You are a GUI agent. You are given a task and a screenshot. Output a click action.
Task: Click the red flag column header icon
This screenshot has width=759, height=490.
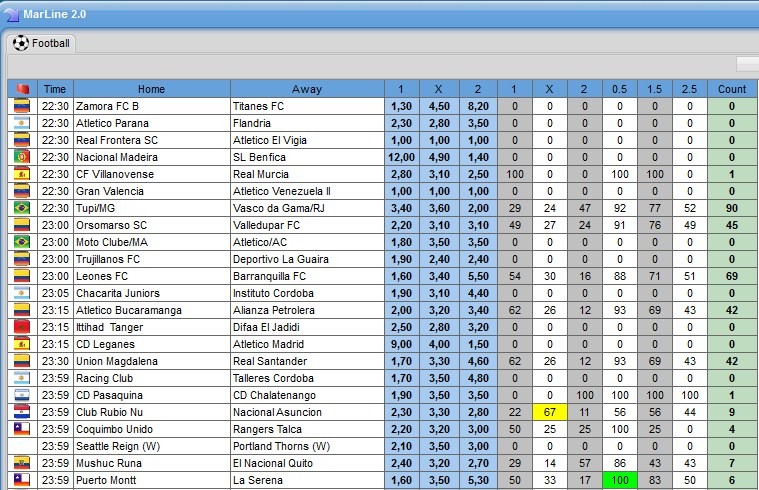22,89
